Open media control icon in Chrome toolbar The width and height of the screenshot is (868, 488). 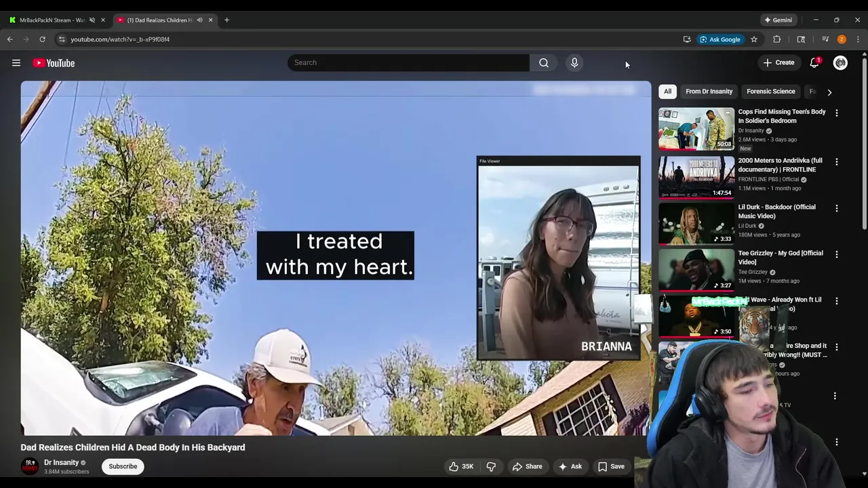825,39
